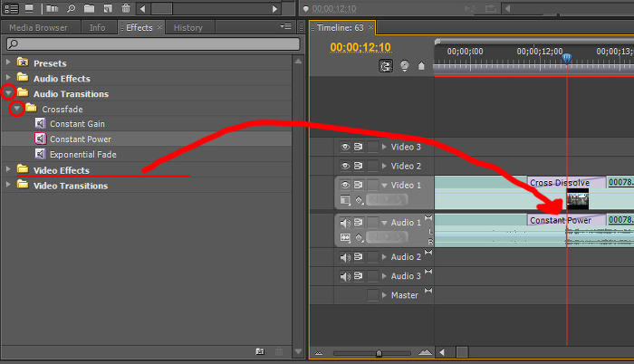Click the Zoom In mountain icon in timeline
Viewport: 634px width, 364px height.
[425, 352]
